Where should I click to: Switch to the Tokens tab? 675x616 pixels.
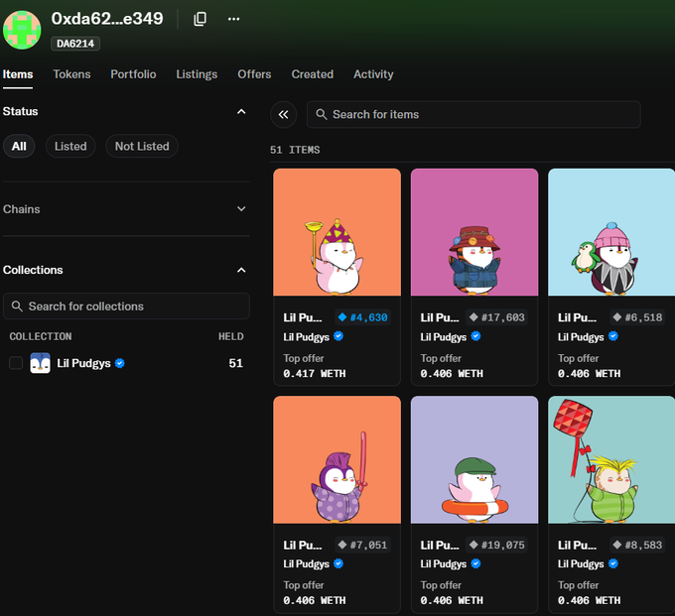tap(71, 74)
